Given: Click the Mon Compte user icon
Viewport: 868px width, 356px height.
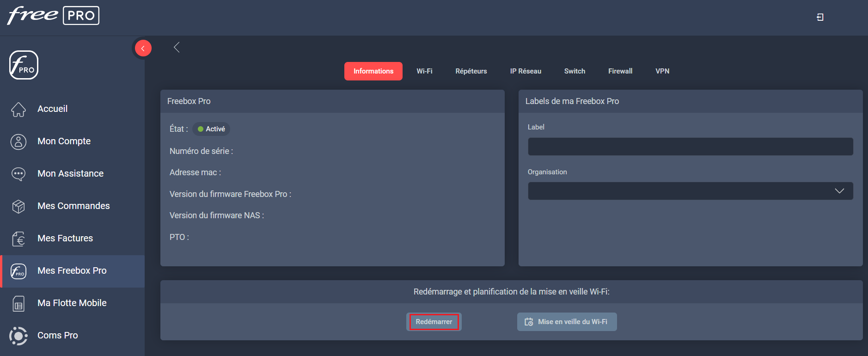Looking at the screenshot, I should point(18,141).
